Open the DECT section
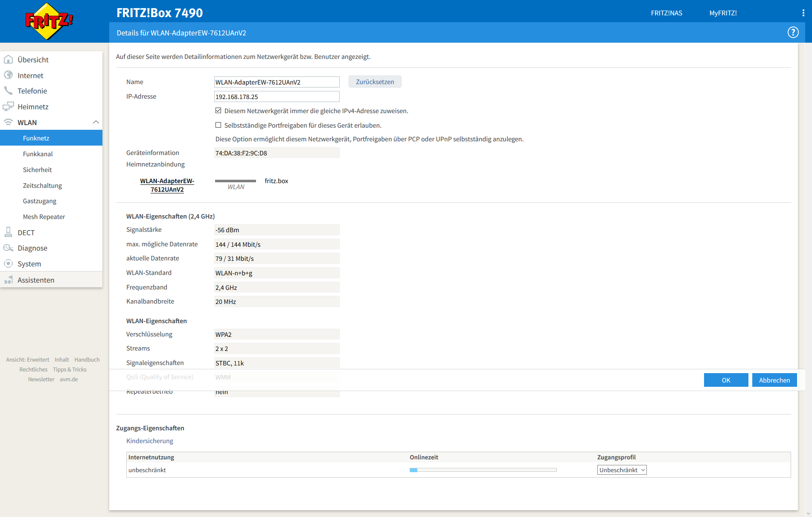 [x=26, y=232]
